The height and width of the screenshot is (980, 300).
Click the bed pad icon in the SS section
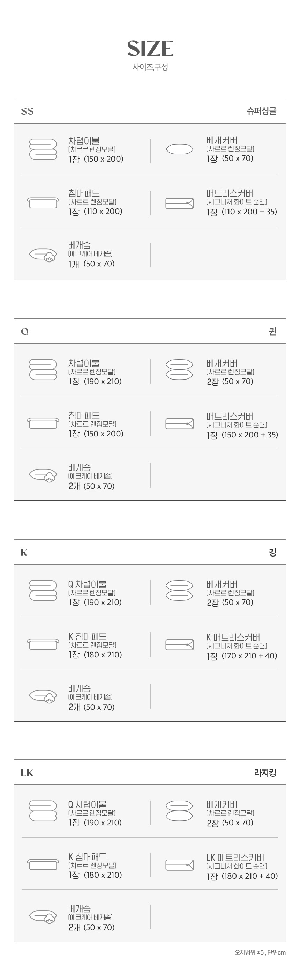click(x=43, y=202)
